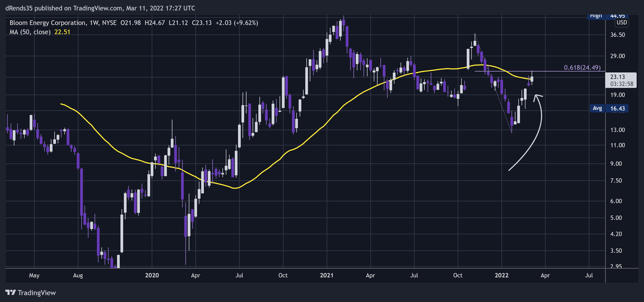Click the 11.00 price axis label
Screen dimensions: 644x302
[618, 145]
